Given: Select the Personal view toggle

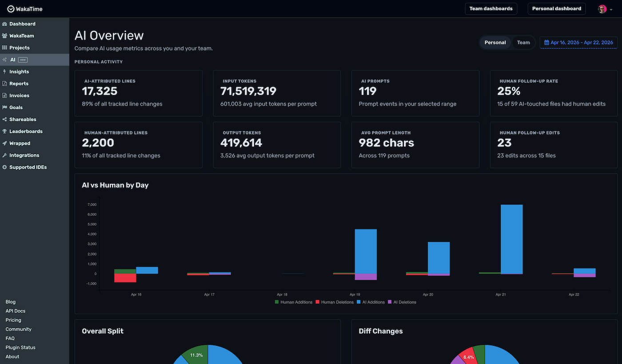Looking at the screenshot, I should point(495,43).
